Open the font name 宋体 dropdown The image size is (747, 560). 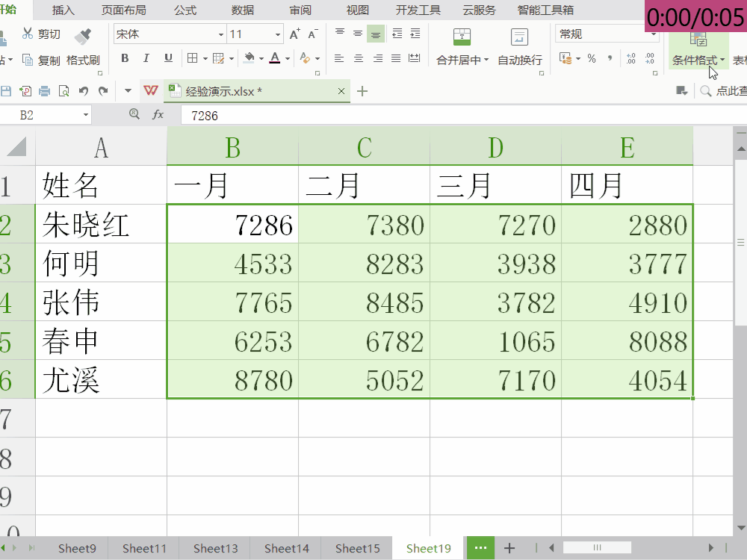coord(220,34)
